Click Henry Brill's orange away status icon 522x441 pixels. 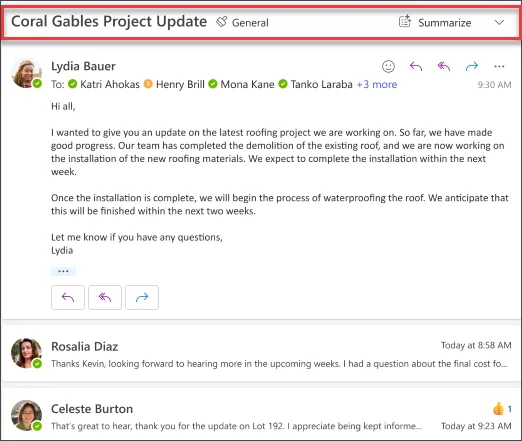(148, 84)
